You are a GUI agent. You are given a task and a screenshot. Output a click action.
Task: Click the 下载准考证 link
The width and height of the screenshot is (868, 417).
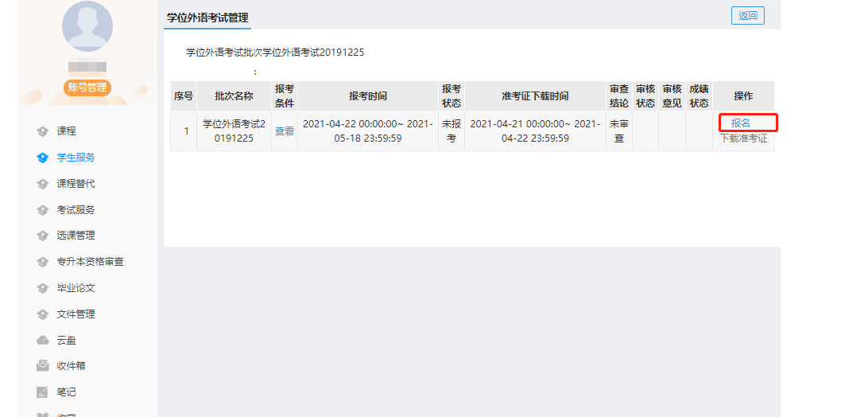(743, 138)
